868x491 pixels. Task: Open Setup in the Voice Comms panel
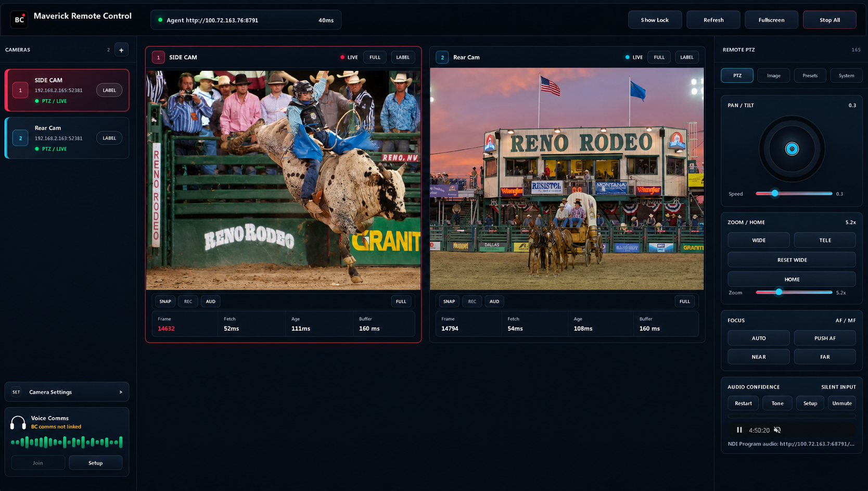96,463
